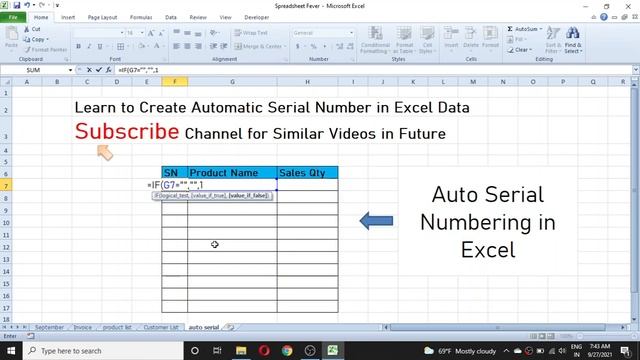Open the General number format dropdown
640x360 pixels.
[x=351, y=33]
